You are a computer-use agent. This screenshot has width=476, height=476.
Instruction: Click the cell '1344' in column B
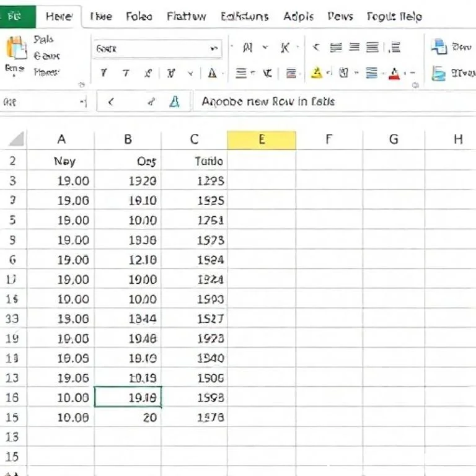tap(128, 319)
